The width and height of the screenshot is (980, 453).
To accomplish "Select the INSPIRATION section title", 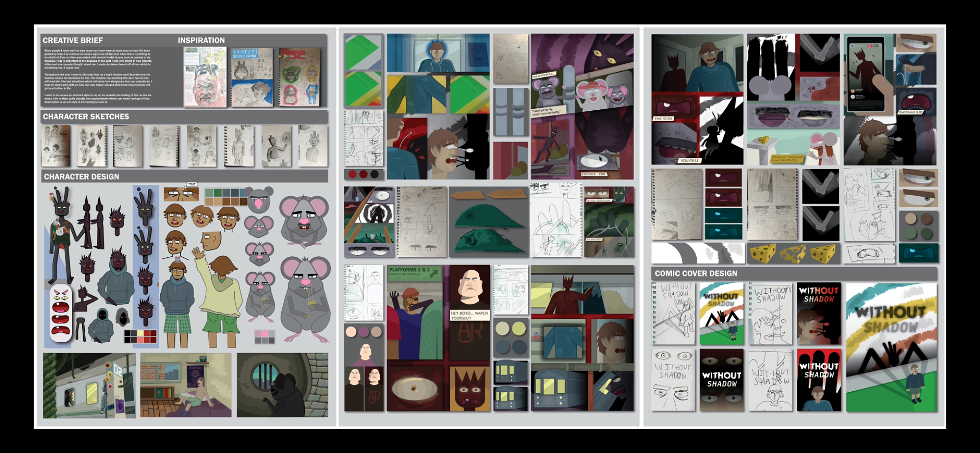I will [x=201, y=40].
